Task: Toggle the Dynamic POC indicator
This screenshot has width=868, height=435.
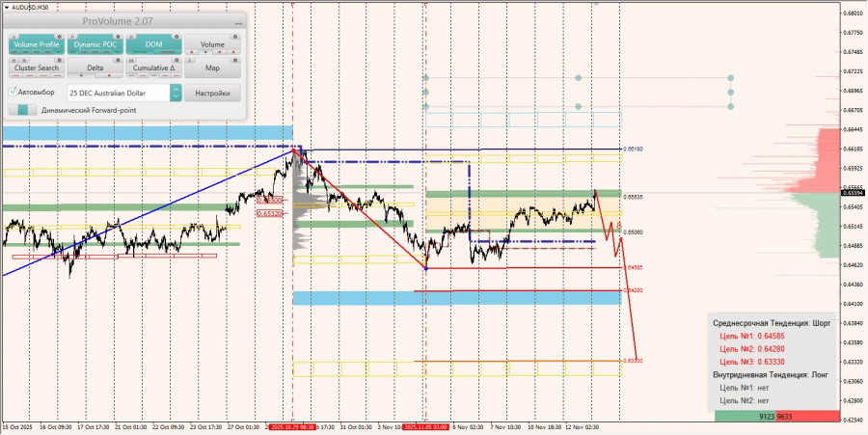Action: click(95, 44)
